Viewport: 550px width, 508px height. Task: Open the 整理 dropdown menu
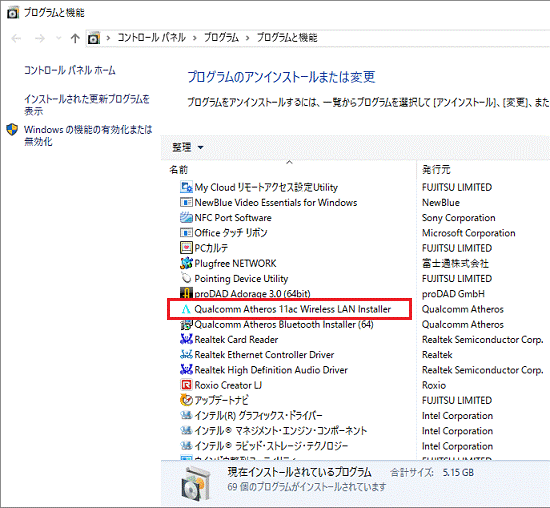pyautogui.click(x=187, y=147)
